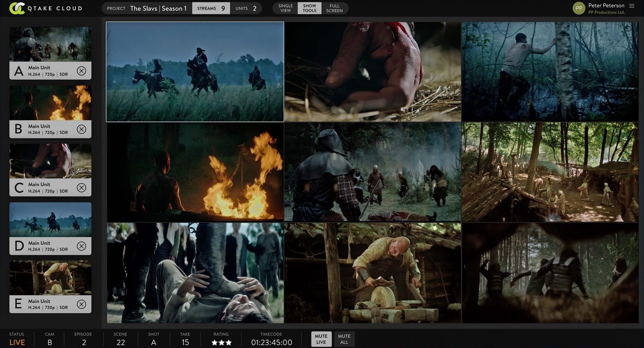Toggle the Mute Live button
Screen dimensions: 644x348
[x=321, y=339]
